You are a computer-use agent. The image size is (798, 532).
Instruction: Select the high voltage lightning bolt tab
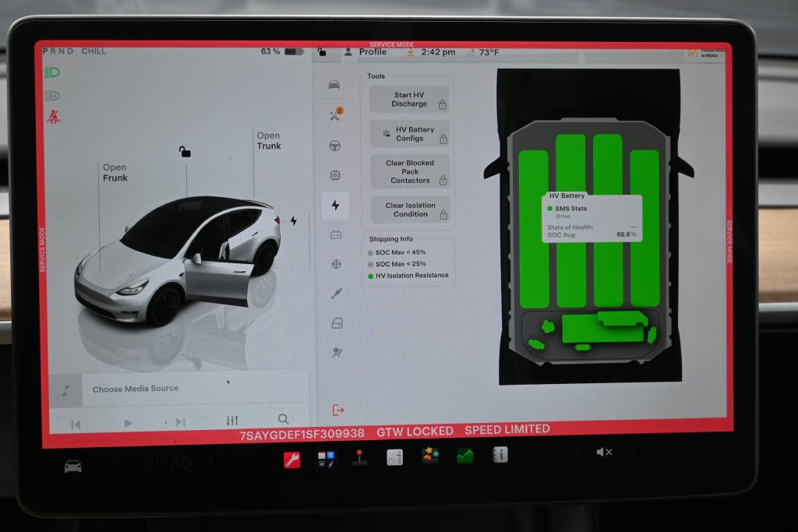[335, 205]
